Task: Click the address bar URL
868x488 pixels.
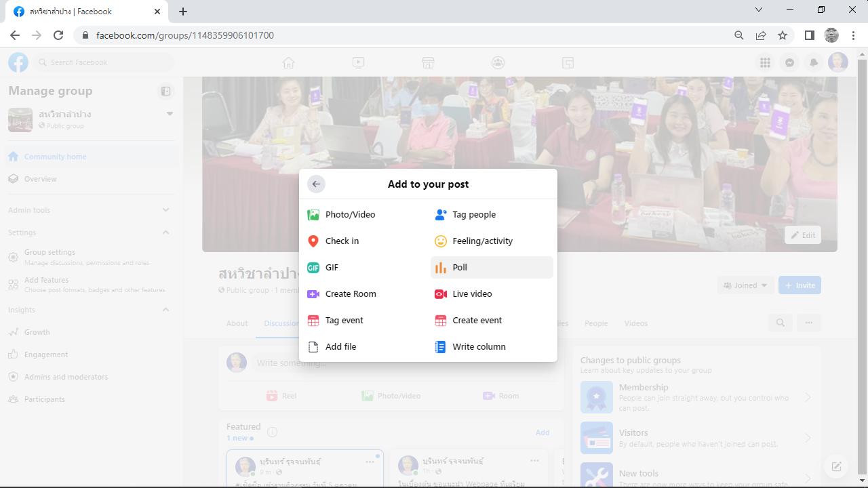Action: pos(185,35)
